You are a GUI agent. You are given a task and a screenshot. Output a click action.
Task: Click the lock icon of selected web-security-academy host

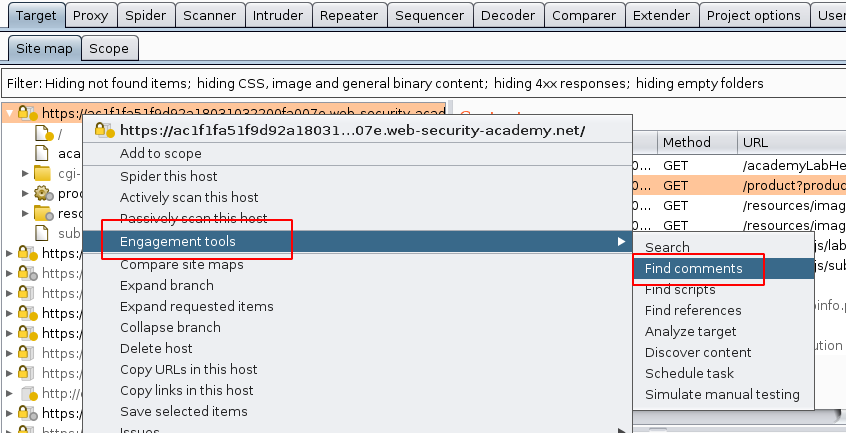tap(27, 114)
